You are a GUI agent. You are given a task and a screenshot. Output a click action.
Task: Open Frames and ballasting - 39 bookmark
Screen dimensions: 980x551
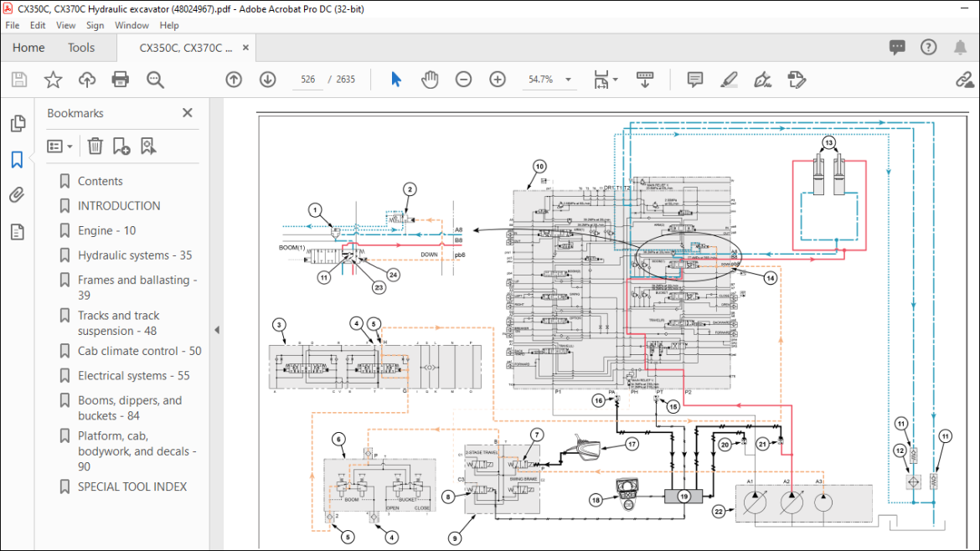coord(137,287)
